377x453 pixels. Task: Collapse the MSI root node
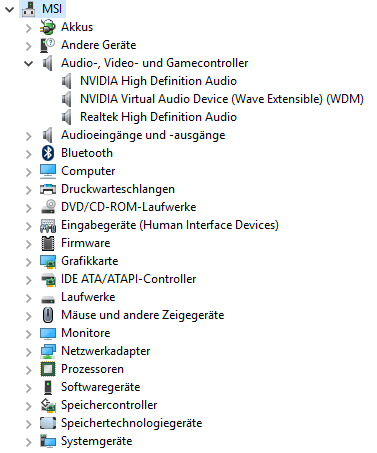coord(9,9)
